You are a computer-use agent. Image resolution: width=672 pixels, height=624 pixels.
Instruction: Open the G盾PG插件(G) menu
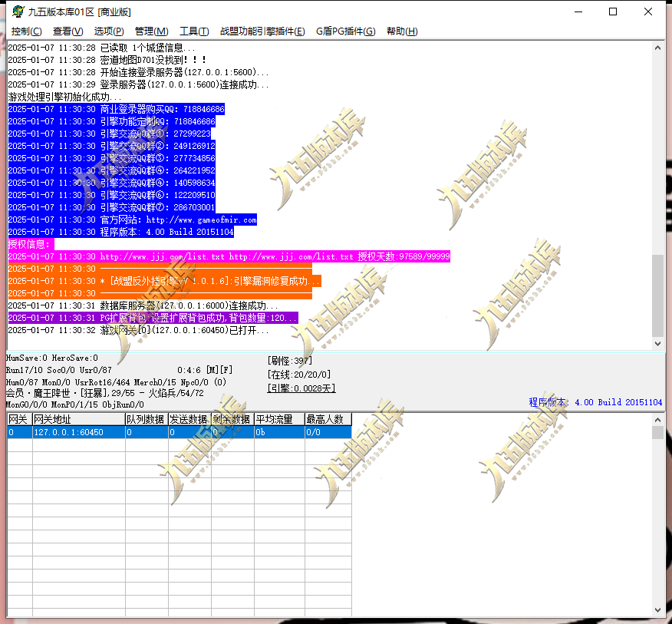pos(345,31)
